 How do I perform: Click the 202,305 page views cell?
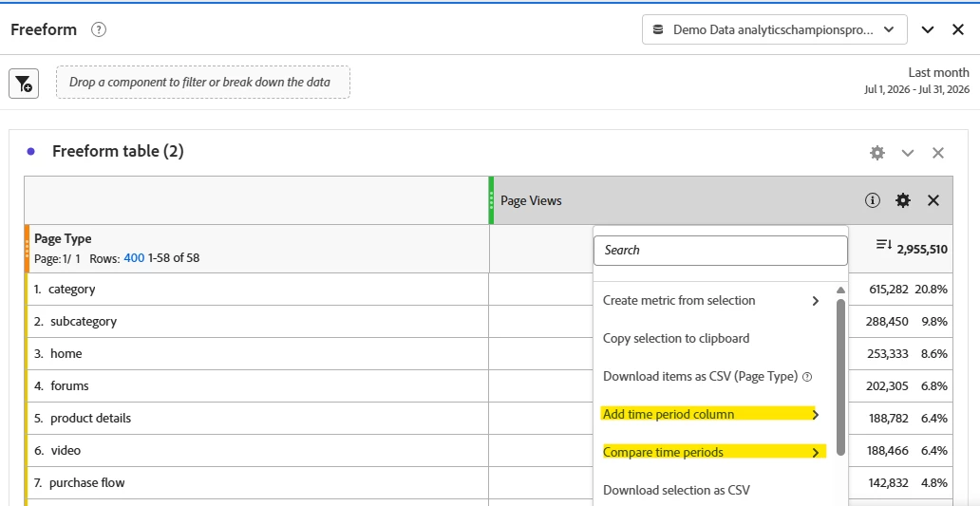click(888, 386)
